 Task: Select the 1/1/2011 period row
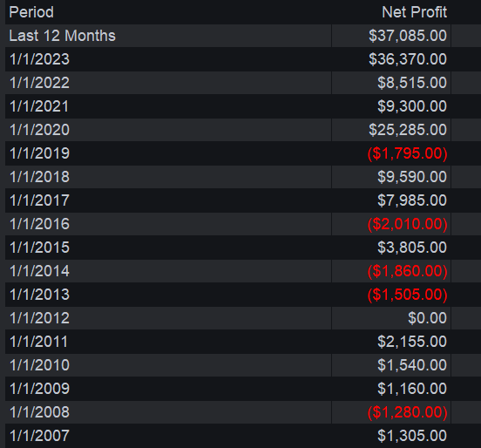(x=243, y=342)
